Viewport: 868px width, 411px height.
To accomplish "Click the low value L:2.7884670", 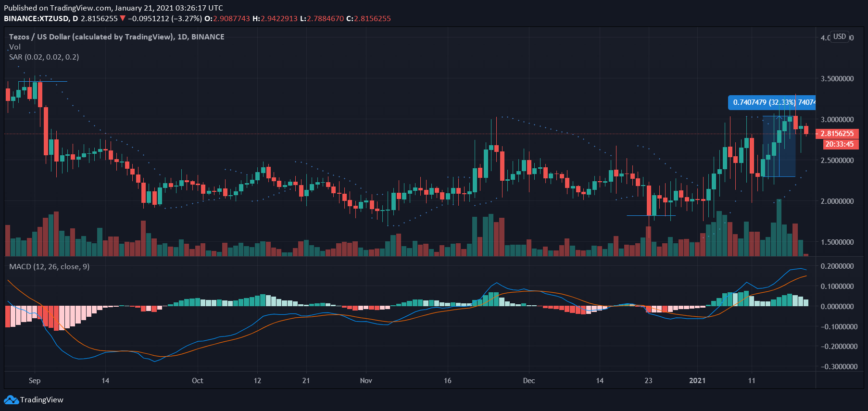I will [322, 18].
